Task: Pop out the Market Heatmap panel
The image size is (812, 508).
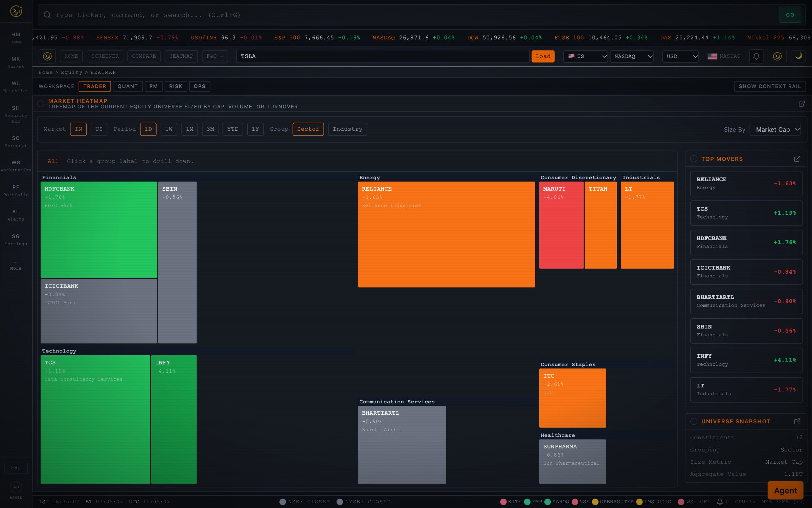Action: click(x=802, y=104)
